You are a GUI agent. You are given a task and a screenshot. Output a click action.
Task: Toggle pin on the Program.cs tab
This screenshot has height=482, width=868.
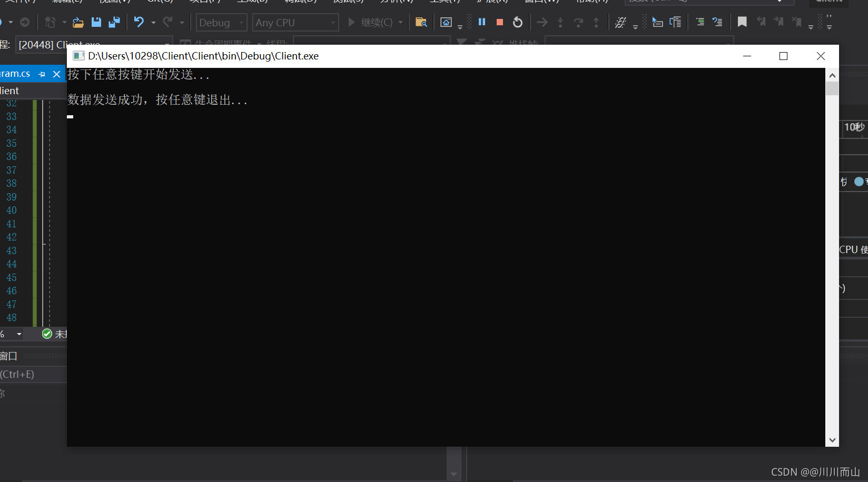[x=42, y=74]
